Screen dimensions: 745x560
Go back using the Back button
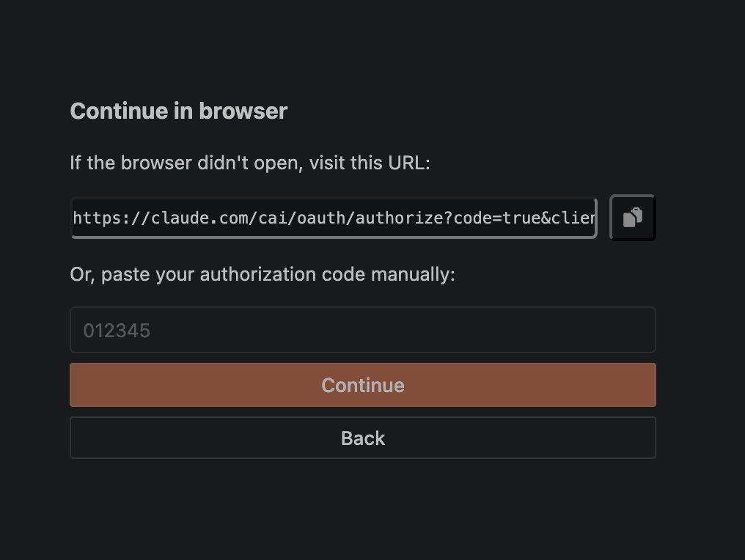[x=363, y=438]
